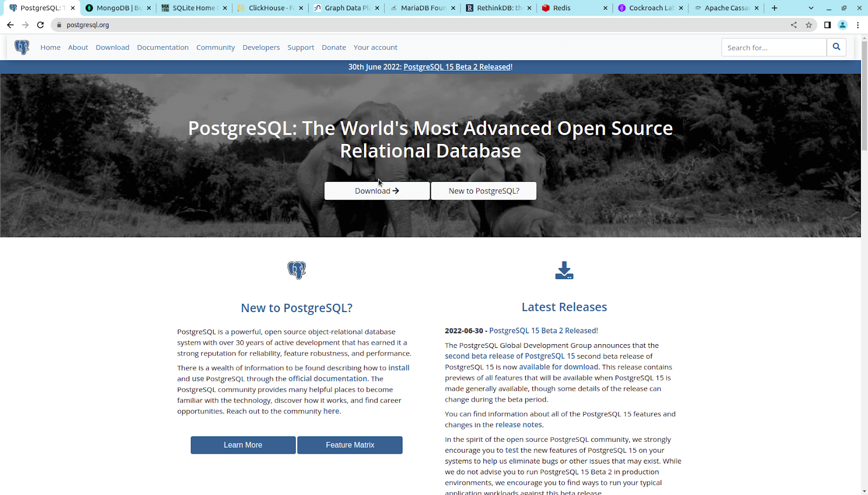Click the Feature Matrix button

[350, 445]
